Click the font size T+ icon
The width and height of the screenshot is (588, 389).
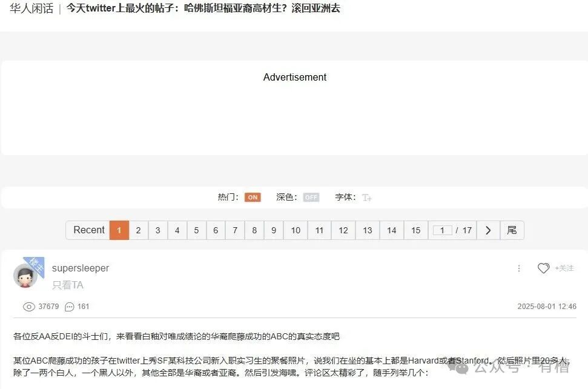pos(367,198)
